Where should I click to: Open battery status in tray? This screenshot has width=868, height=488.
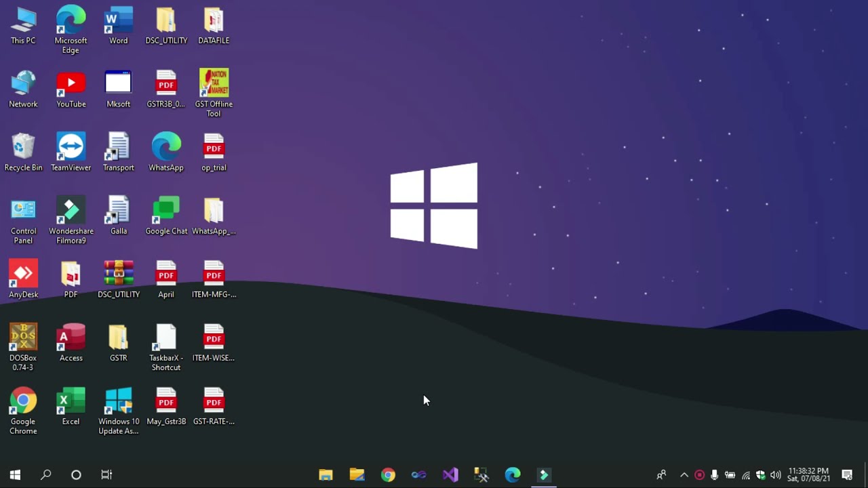(x=730, y=474)
